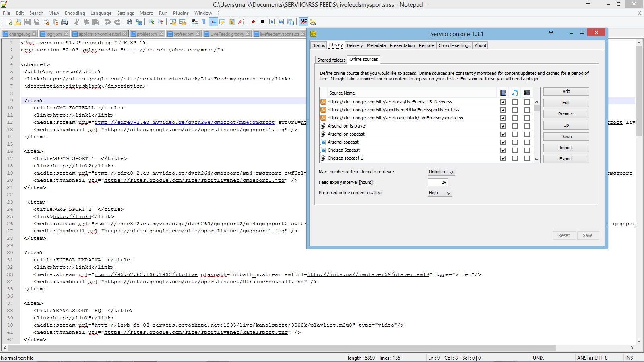Switch to the Delivery tab in Serviio
Viewport: 644px width, 362px height.
(355, 45)
